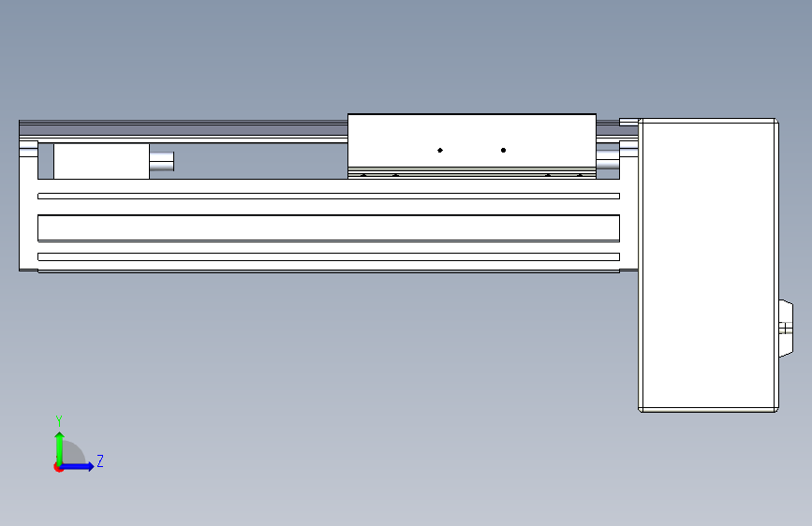This screenshot has width=812, height=526.
Task: Select the cylinder coupling right of the carriage
Action: pyautogui.click(x=608, y=159)
